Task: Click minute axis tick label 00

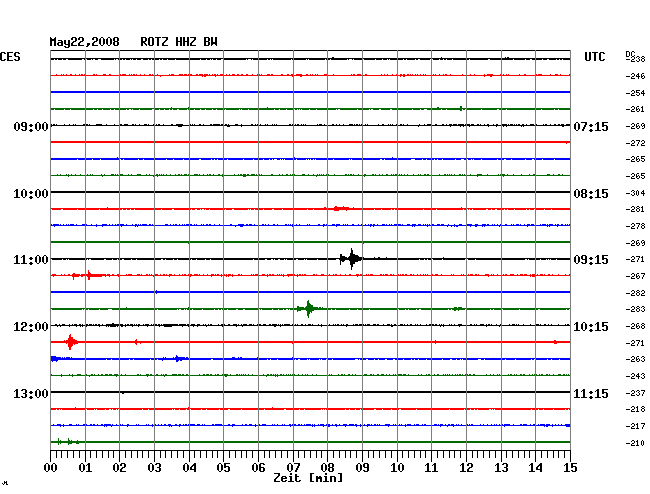Action: tap(50, 468)
